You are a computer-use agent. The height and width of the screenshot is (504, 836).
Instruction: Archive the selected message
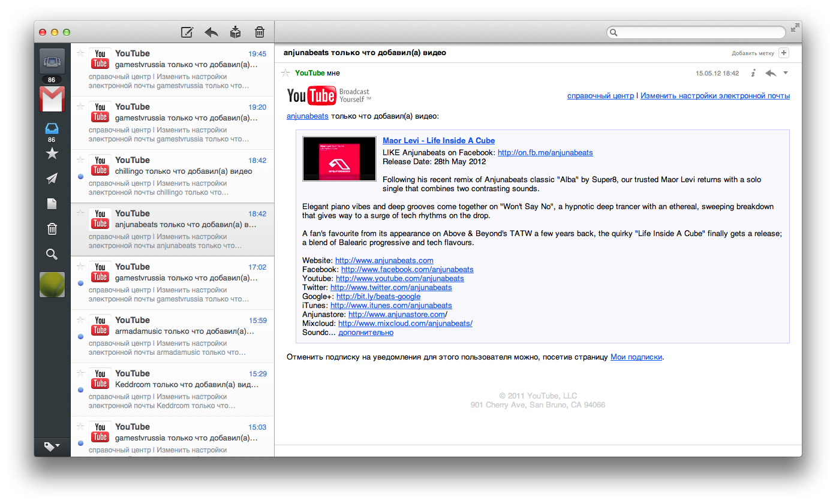coord(236,32)
